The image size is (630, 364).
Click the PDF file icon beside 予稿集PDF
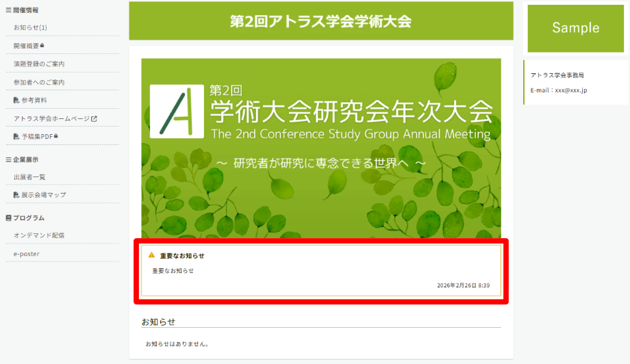tap(16, 136)
